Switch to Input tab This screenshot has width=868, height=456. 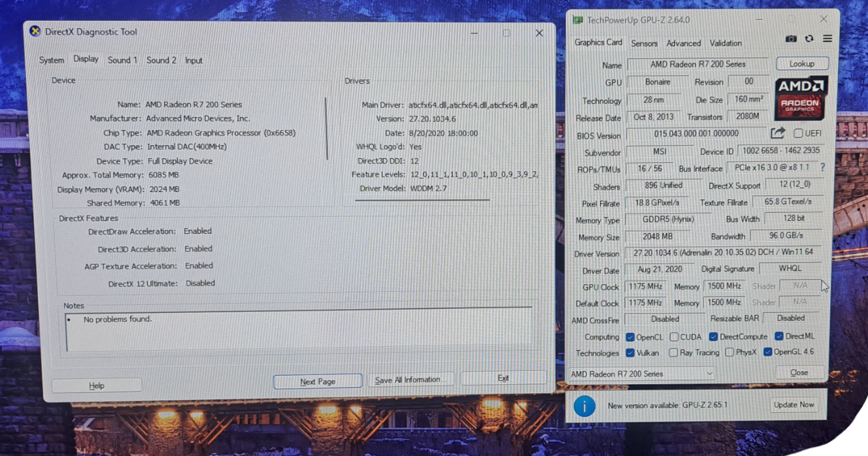[193, 60]
